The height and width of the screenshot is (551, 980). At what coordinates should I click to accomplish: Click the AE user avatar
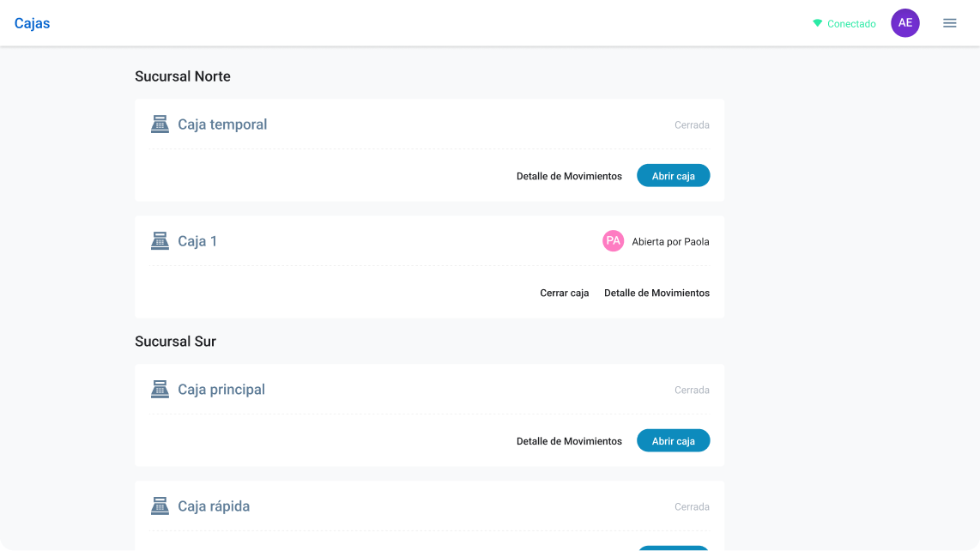coord(905,23)
